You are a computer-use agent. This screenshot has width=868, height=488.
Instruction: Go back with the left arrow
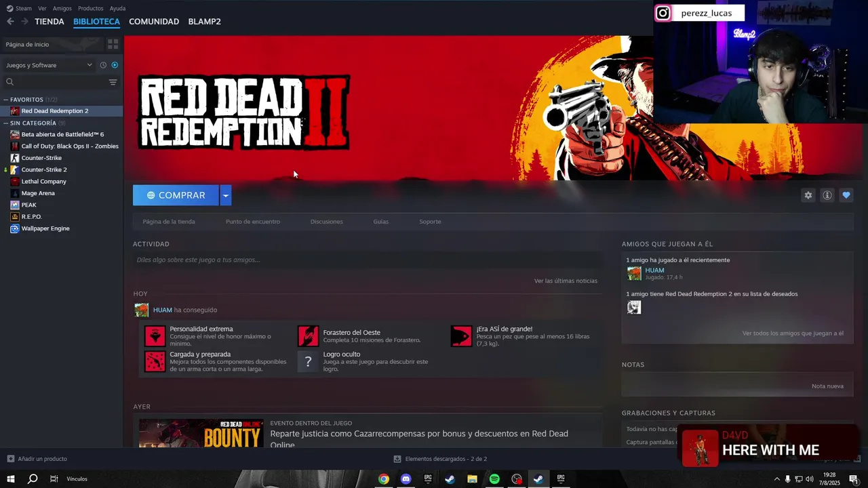pyautogui.click(x=10, y=22)
